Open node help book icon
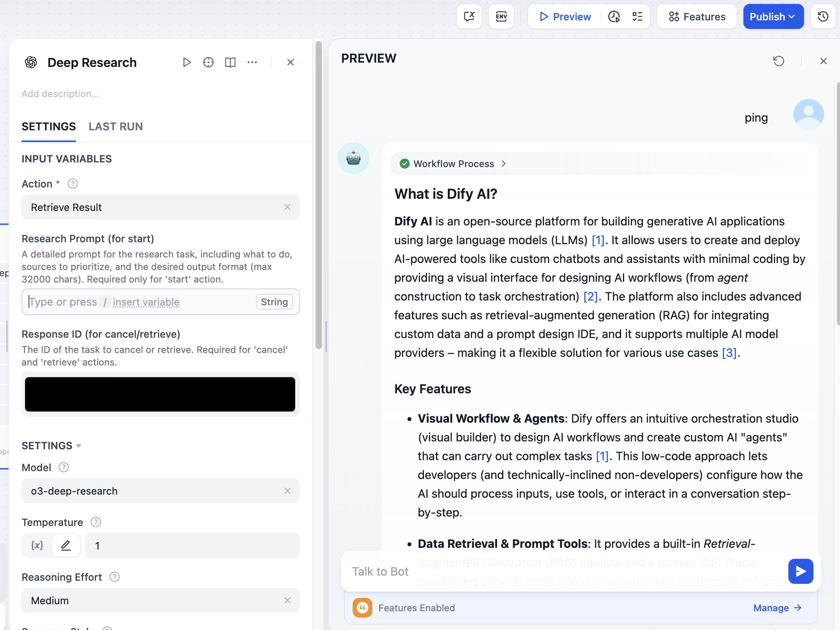Image resolution: width=840 pixels, height=630 pixels. [x=230, y=62]
